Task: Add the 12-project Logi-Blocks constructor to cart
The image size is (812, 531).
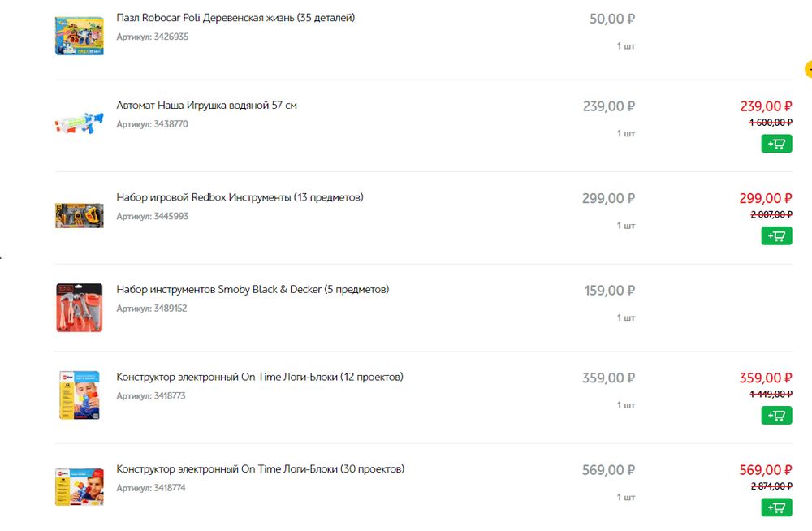Action: (776, 416)
